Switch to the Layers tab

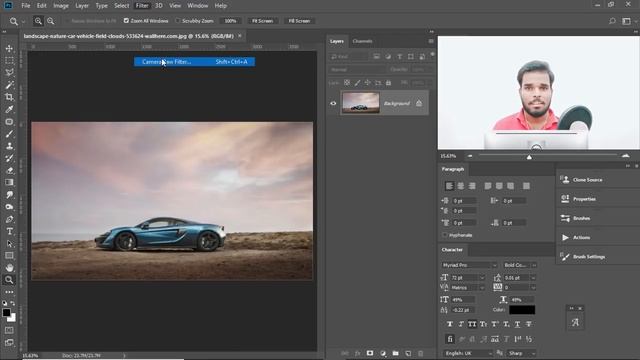[x=337, y=41]
